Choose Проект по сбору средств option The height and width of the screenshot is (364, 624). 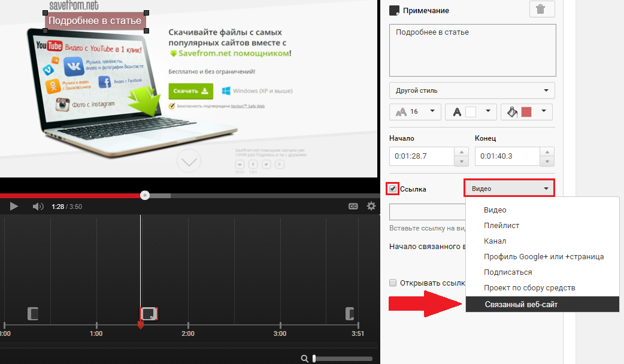529,287
